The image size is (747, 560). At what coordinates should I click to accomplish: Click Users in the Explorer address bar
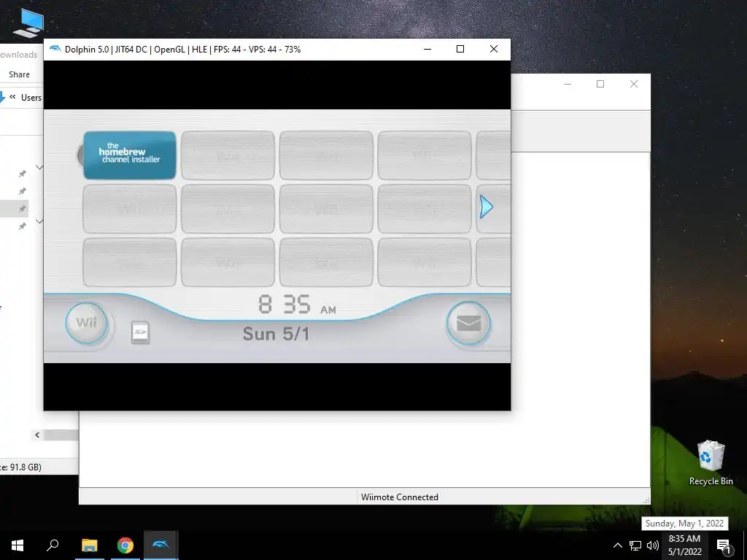pyautogui.click(x=31, y=98)
